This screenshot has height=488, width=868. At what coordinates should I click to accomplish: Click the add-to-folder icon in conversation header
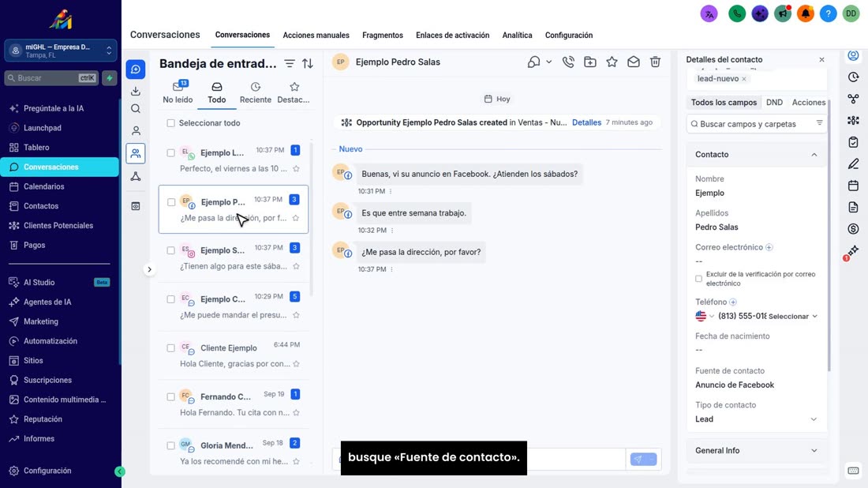pyautogui.click(x=590, y=62)
